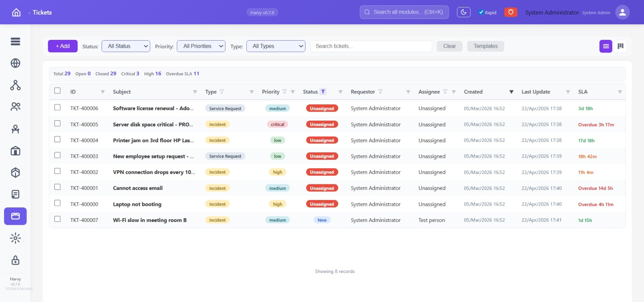
Task: Select checkbox for TKT-400004
Action: (57, 139)
